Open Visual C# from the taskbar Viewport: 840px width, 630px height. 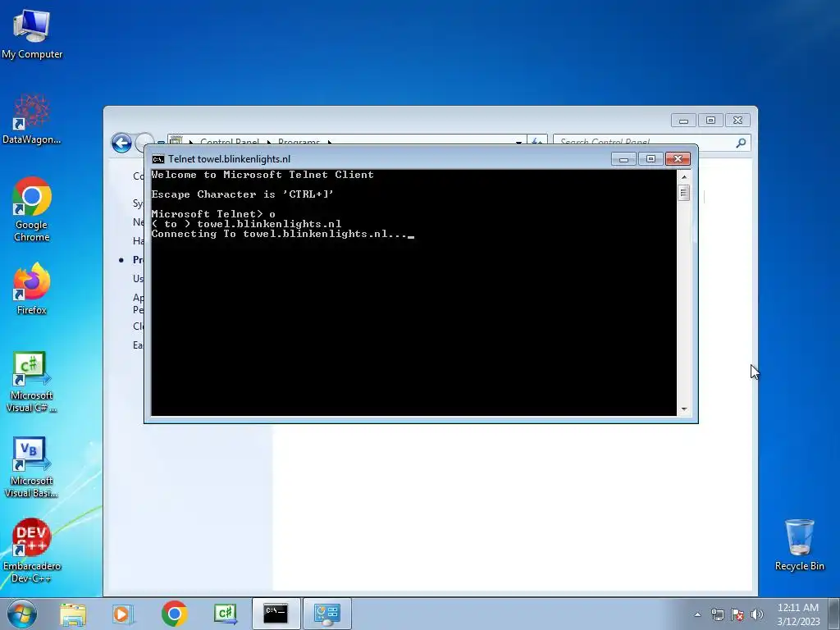225,614
